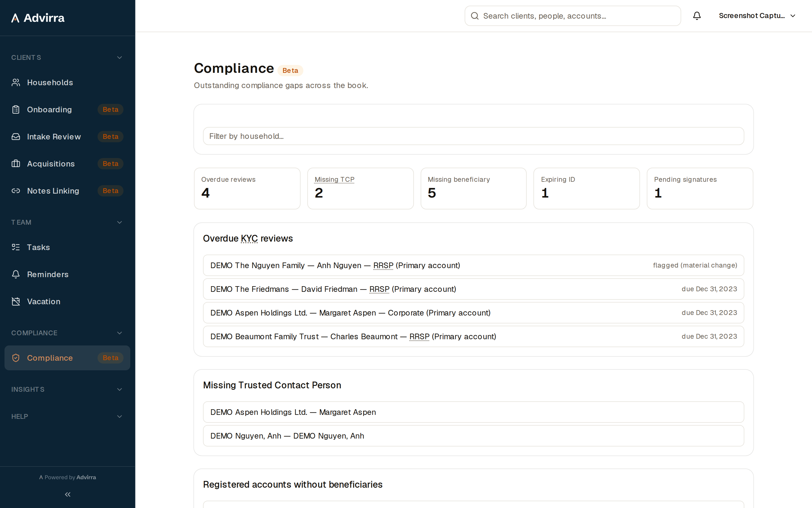Image resolution: width=812 pixels, height=508 pixels.
Task: Click the search magnifier icon
Action: (x=475, y=16)
